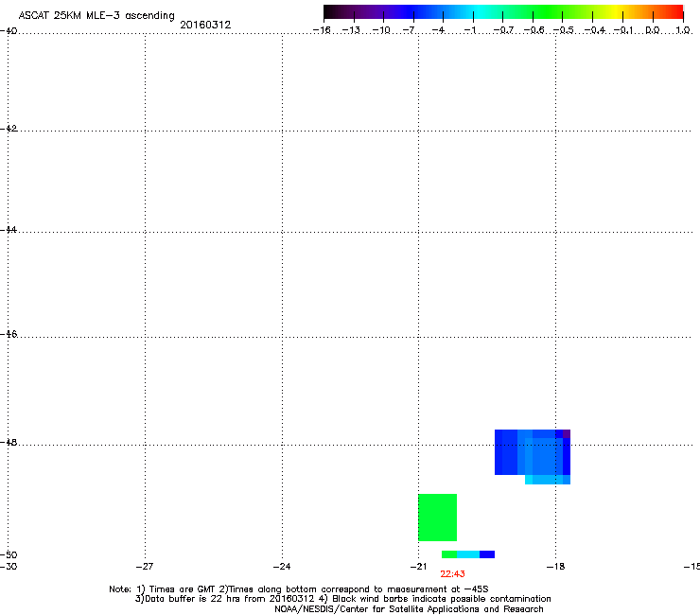Click the longitude axis label -18
The height and width of the screenshot is (615, 700).
click(x=556, y=567)
